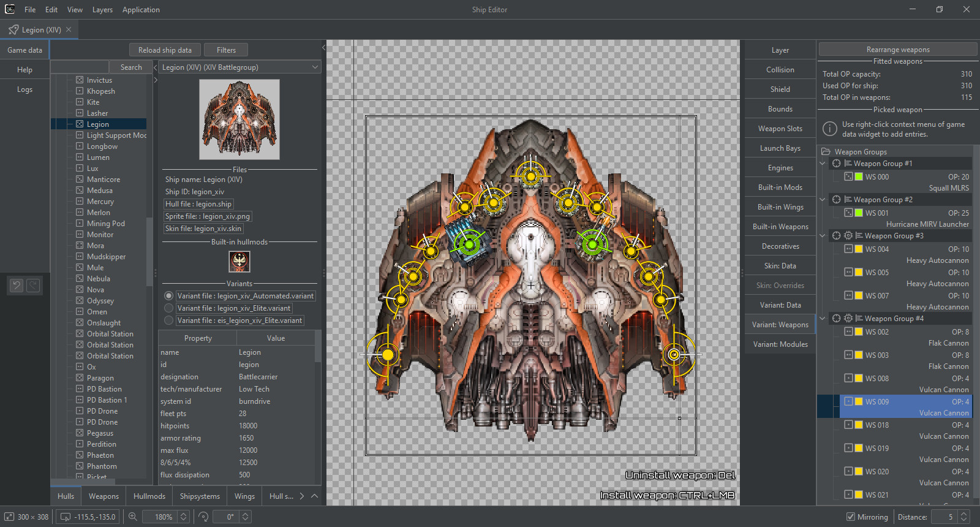Click the built-in hullmod icon
Screen dimensions: 980x527
pos(239,262)
